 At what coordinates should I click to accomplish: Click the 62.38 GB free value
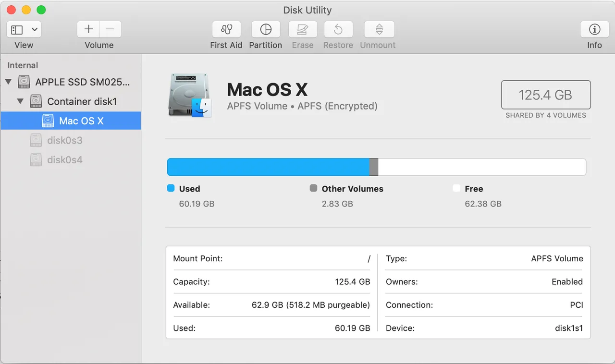tap(483, 204)
